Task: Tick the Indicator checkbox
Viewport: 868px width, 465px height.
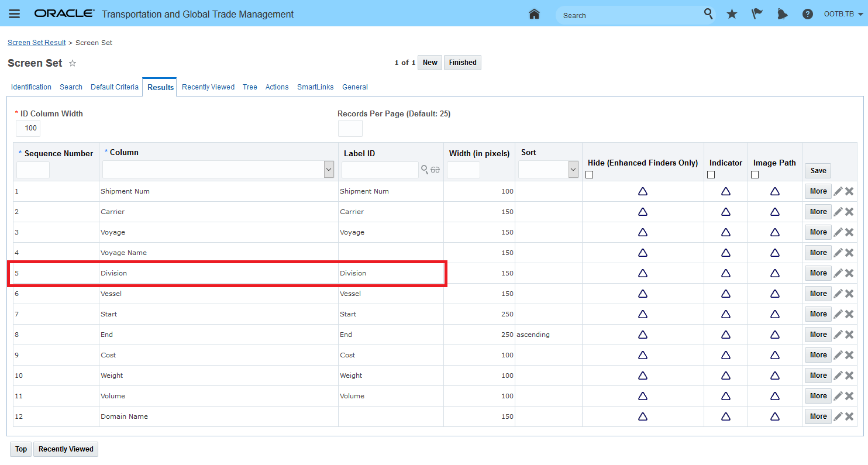Action: 711,174
